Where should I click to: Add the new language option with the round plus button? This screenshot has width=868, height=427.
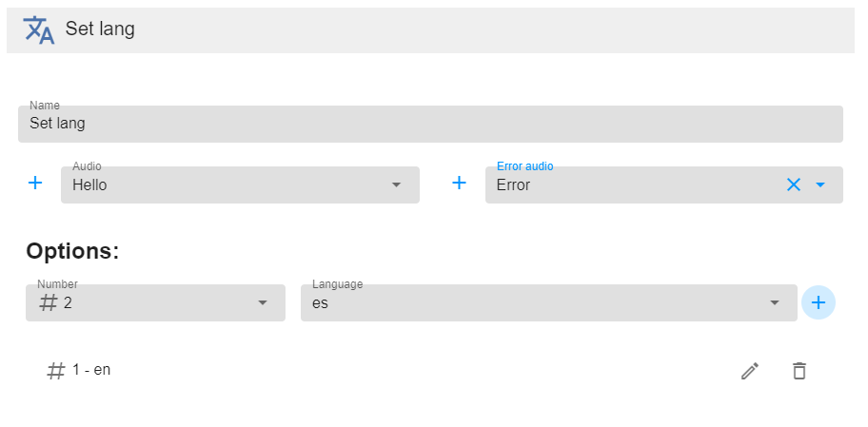point(819,302)
